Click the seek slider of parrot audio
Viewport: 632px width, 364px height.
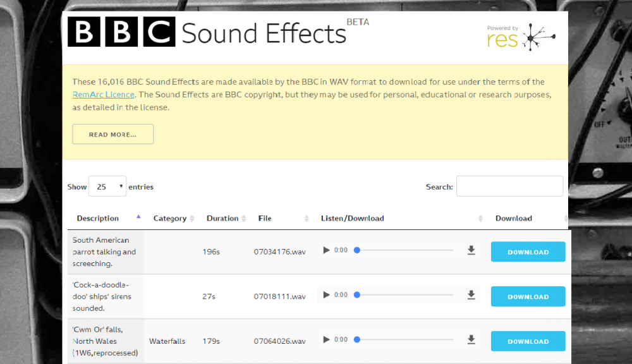404,250
